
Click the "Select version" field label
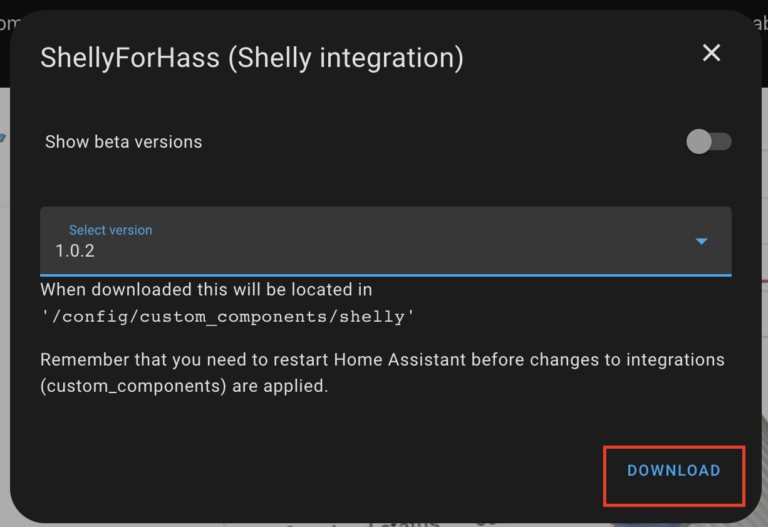[x=110, y=230]
